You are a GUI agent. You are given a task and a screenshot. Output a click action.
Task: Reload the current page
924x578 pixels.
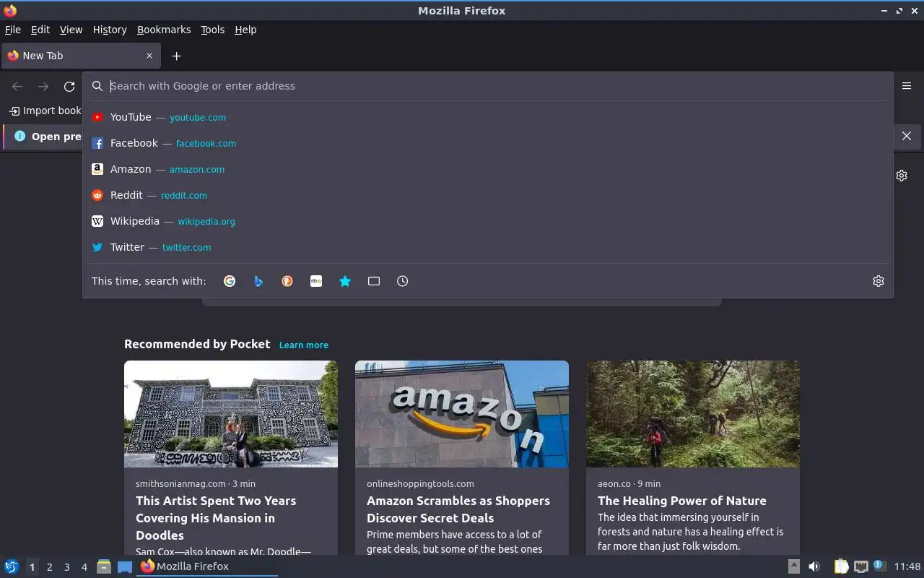click(69, 86)
